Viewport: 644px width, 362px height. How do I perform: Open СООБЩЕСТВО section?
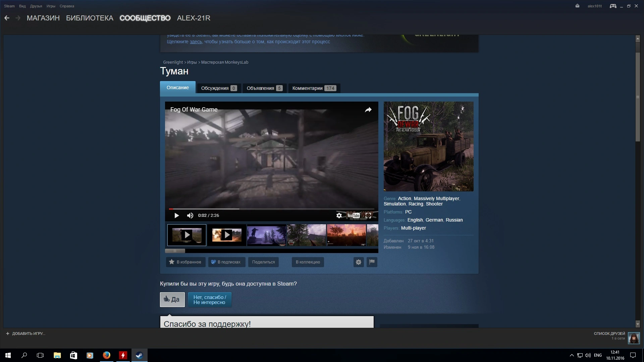pos(145,18)
